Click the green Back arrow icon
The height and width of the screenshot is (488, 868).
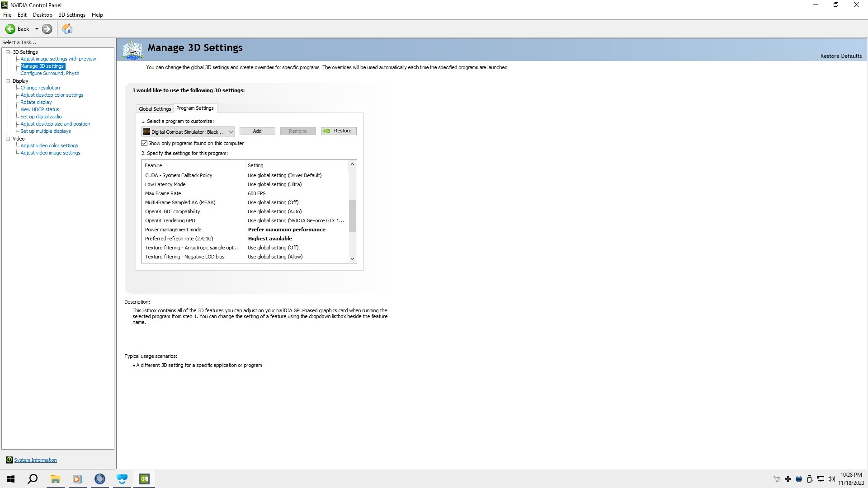point(10,29)
